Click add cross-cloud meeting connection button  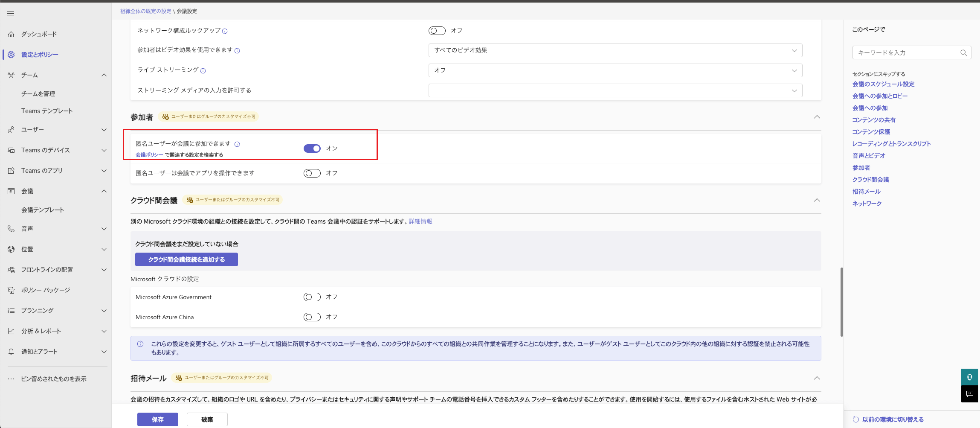coord(186,259)
